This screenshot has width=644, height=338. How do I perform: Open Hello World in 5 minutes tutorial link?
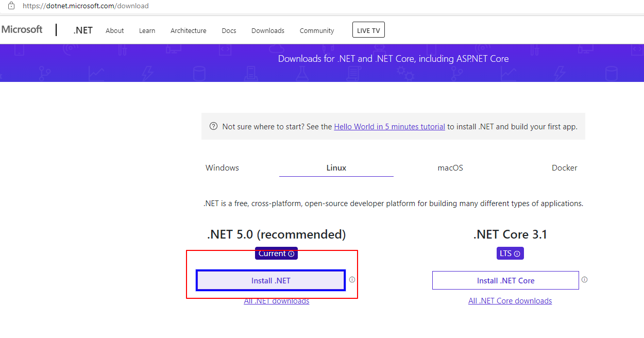pos(389,126)
